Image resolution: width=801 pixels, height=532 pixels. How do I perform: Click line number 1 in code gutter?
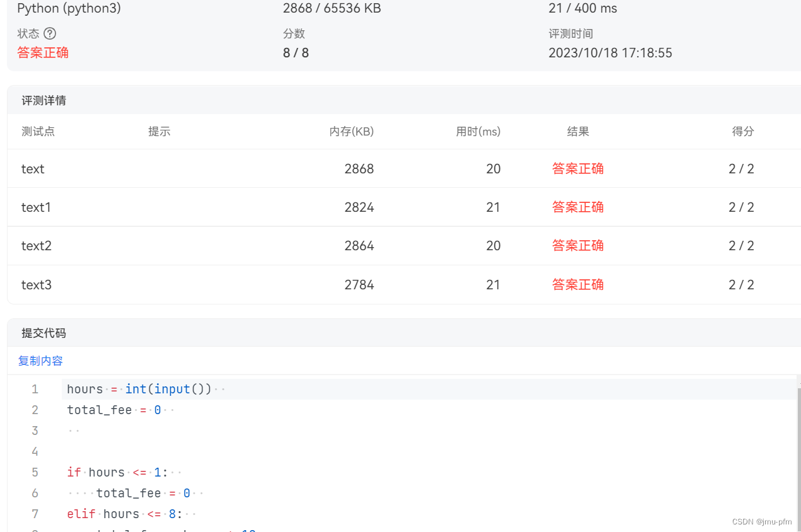pyautogui.click(x=35, y=389)
